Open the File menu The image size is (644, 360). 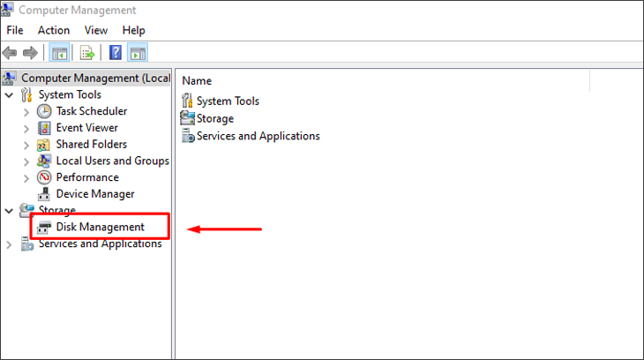tap(15, 30)
